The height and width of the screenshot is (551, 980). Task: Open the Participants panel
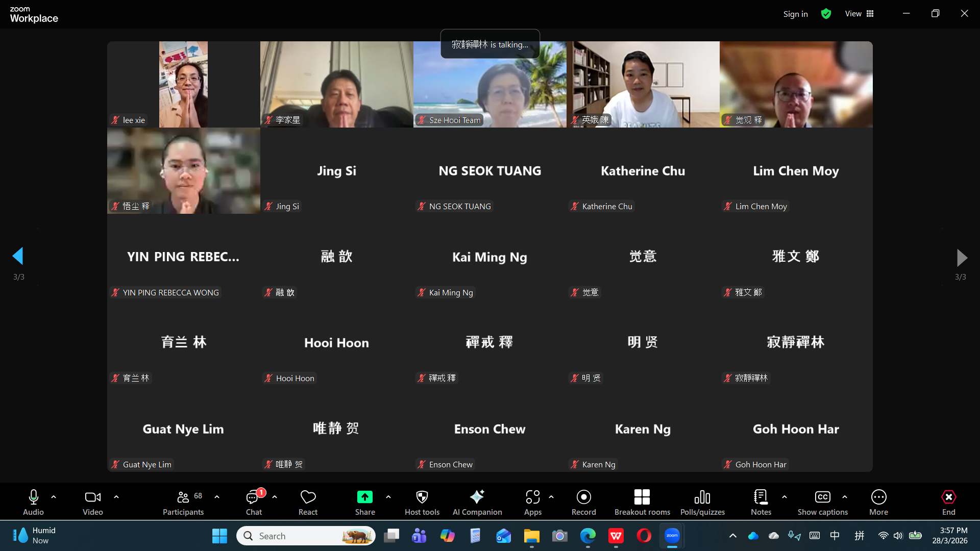pos(183,502)
